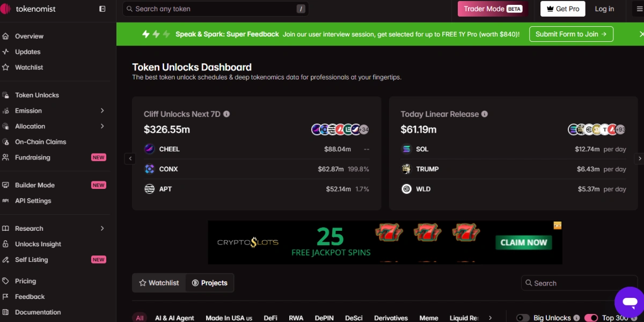Viewport: 644px width, 322px height.
Task: Click the +34 more tokens badge
Action: [x=363, y=129]
